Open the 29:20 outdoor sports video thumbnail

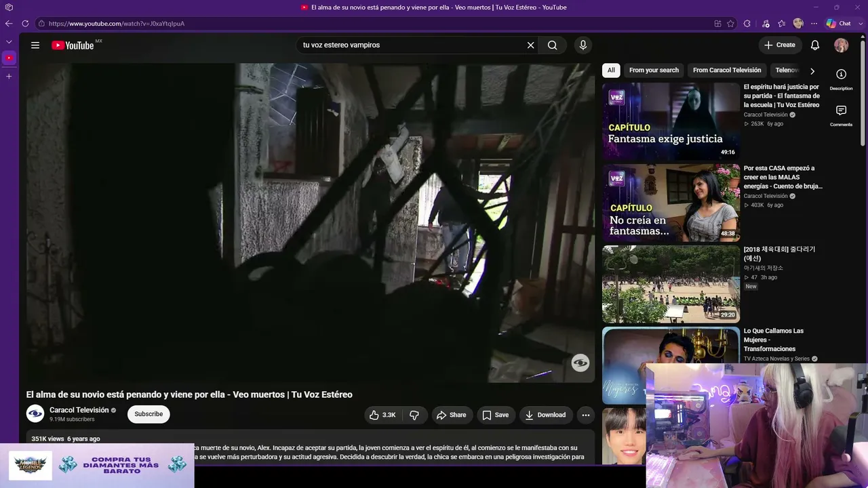(671, 284)
